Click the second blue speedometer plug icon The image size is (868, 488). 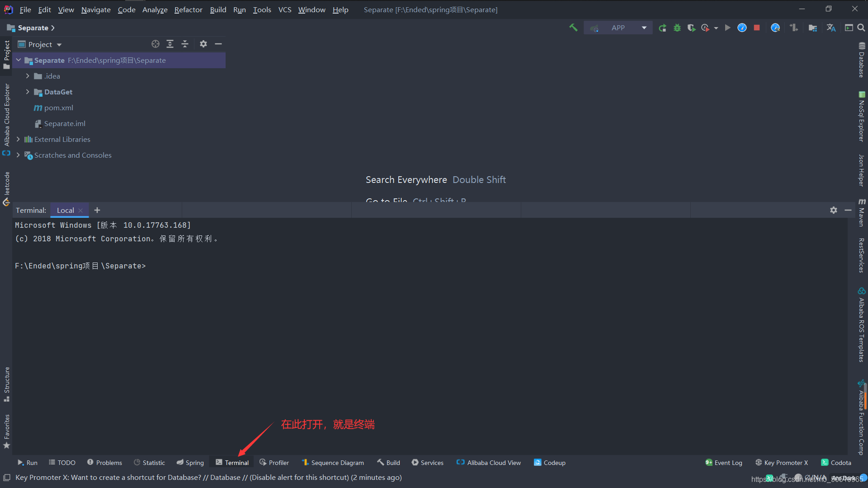click(x=775, y=28)
